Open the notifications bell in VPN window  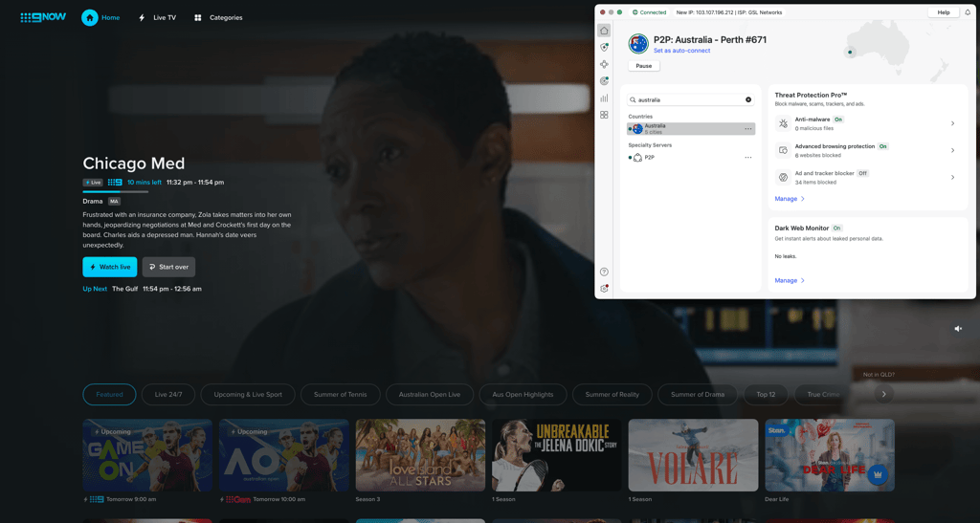click(x=968, y=12)
